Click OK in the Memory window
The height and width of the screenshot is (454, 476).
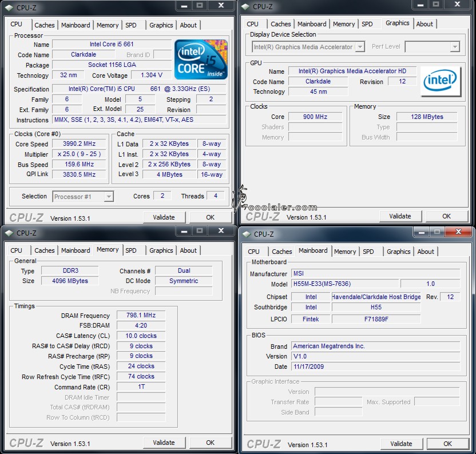pos(211,443)
